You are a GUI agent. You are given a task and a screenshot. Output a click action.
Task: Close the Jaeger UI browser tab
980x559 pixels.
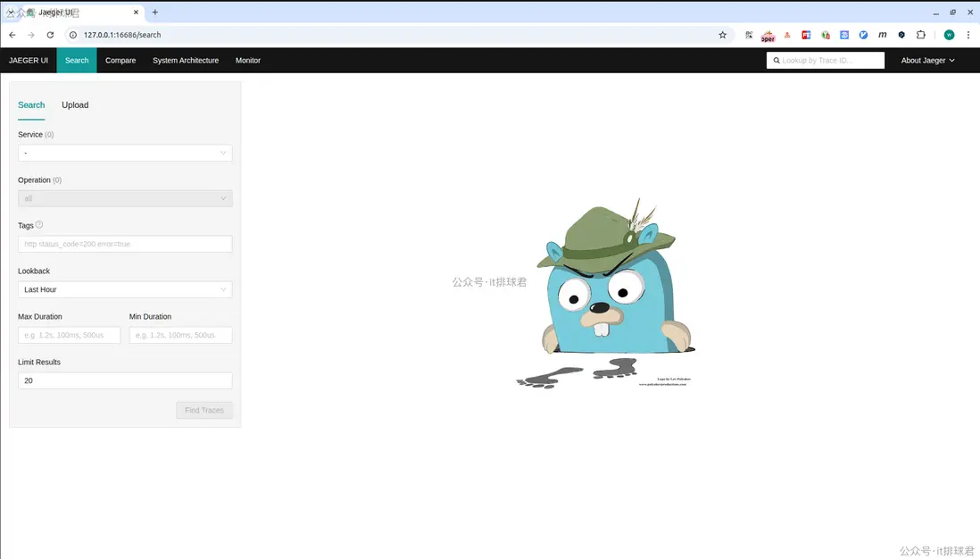[136, 12]
